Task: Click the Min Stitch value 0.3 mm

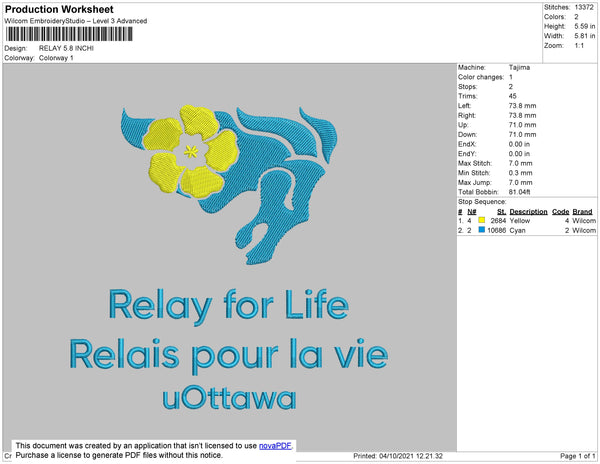Action: pyautogui.click(x=520, y=173)
